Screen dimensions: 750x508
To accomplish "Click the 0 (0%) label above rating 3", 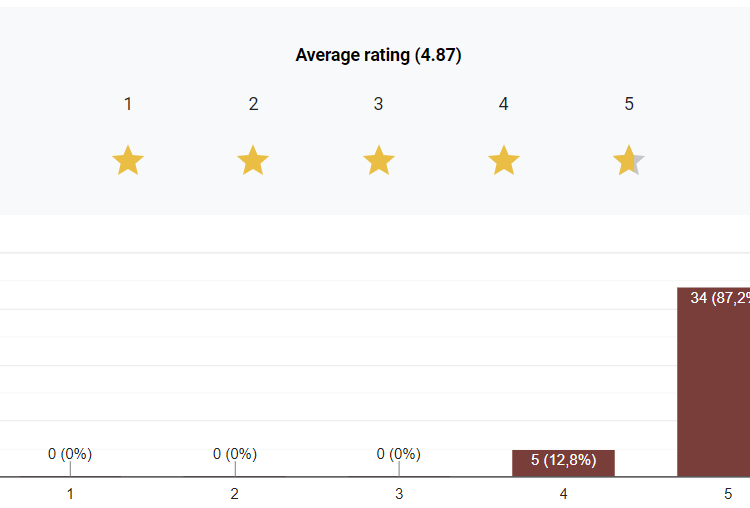I will point(399,454).
